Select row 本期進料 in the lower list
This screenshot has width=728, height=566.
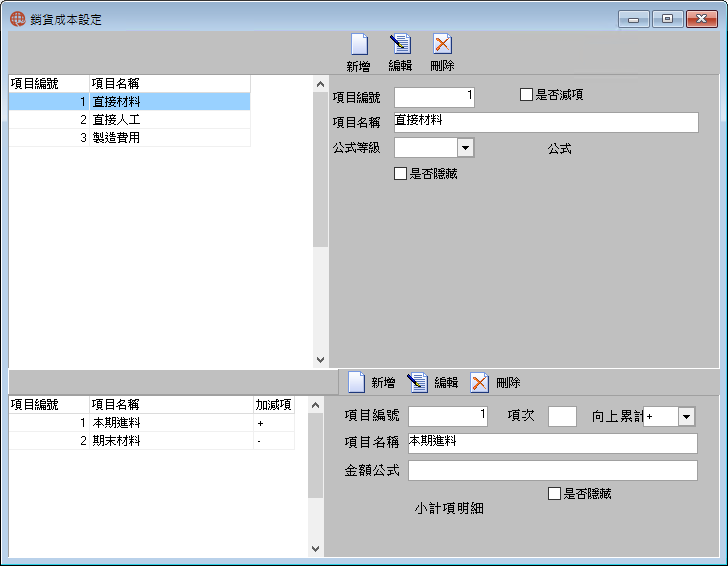coord(151,423)
